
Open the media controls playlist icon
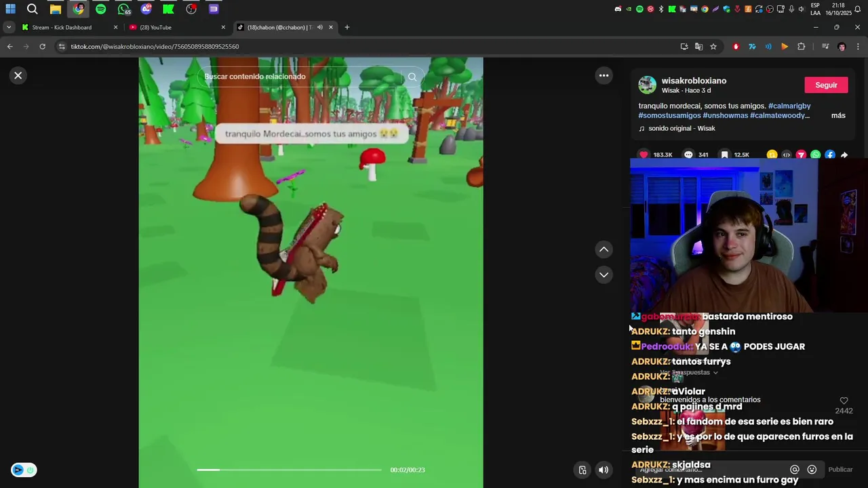pos(825,47)
